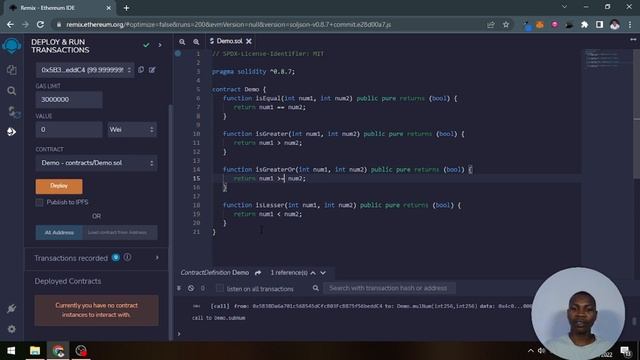Go to previous reference with up chevron
The image size is (640, 360).
(313, 273)
